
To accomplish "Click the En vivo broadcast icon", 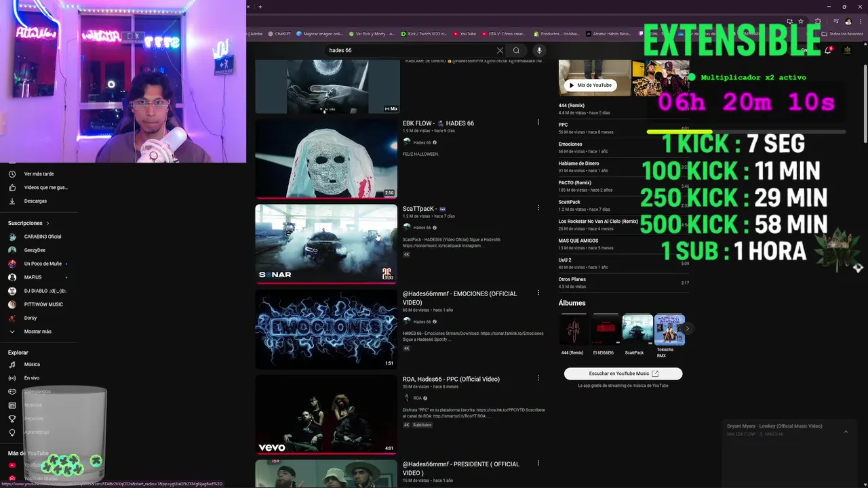I will click(12, 378).
